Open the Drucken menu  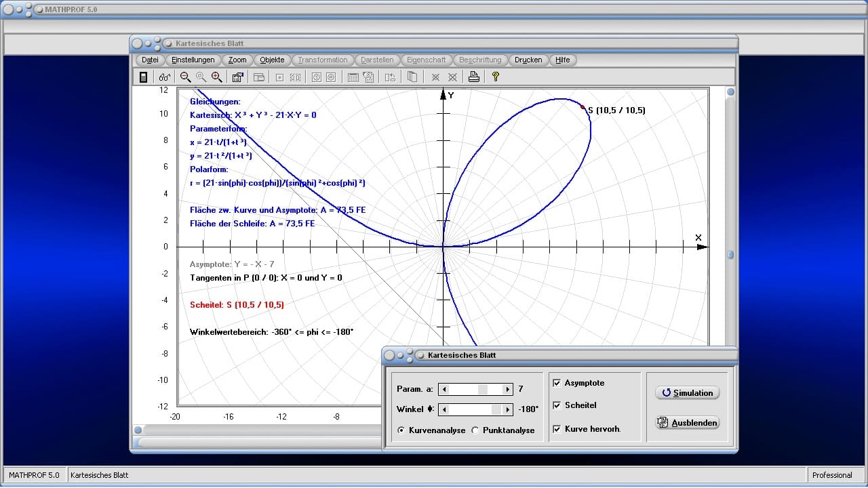tap(528, 60)
